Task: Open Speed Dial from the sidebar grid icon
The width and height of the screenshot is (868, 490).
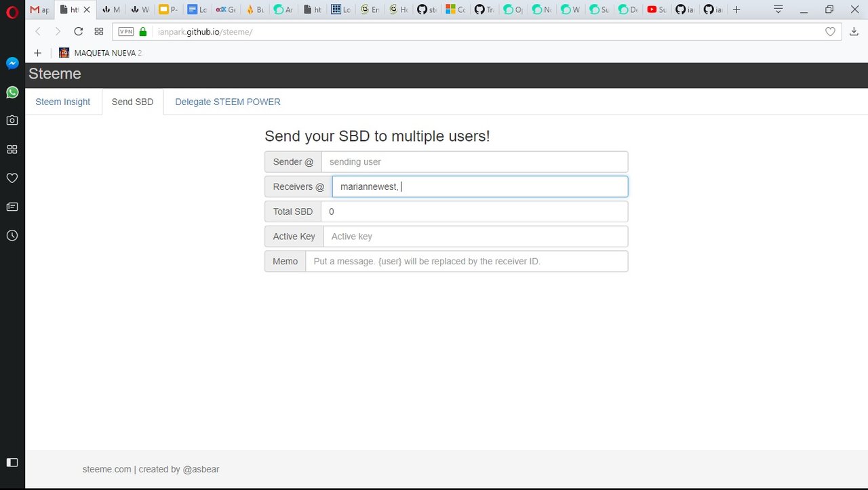Action: coord(12,149)
